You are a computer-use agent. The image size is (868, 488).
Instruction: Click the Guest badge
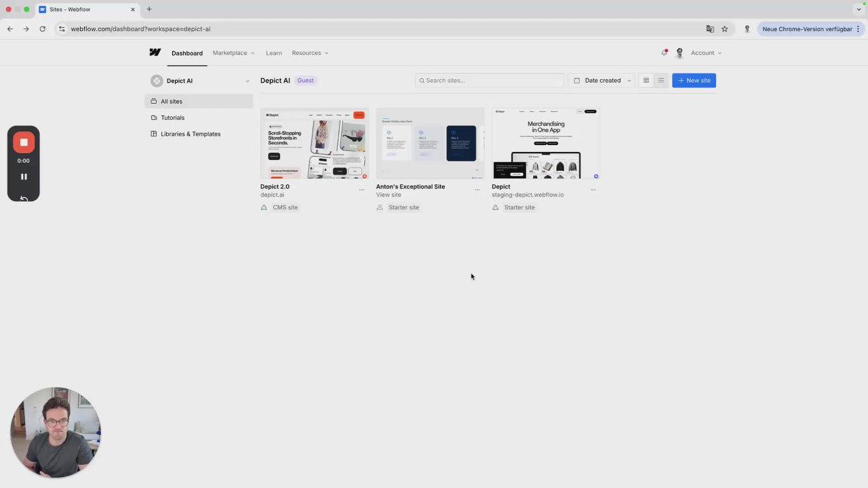[x=305, y=80]
